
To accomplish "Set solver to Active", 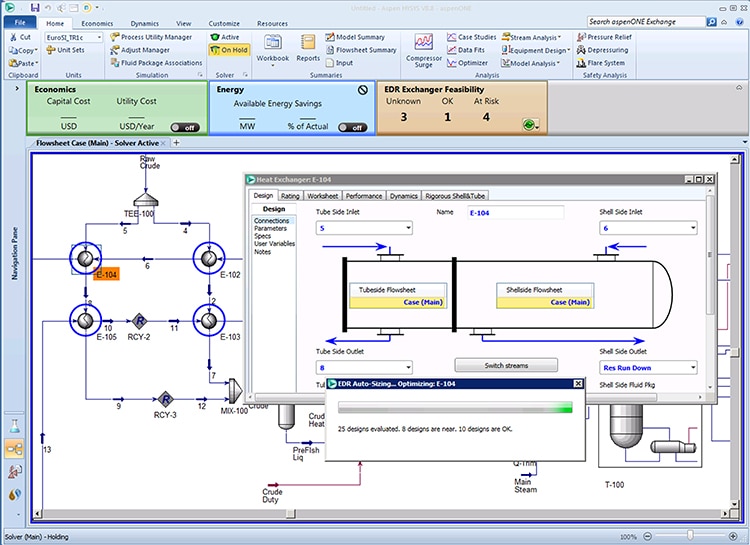I will (x=225, y=37).
